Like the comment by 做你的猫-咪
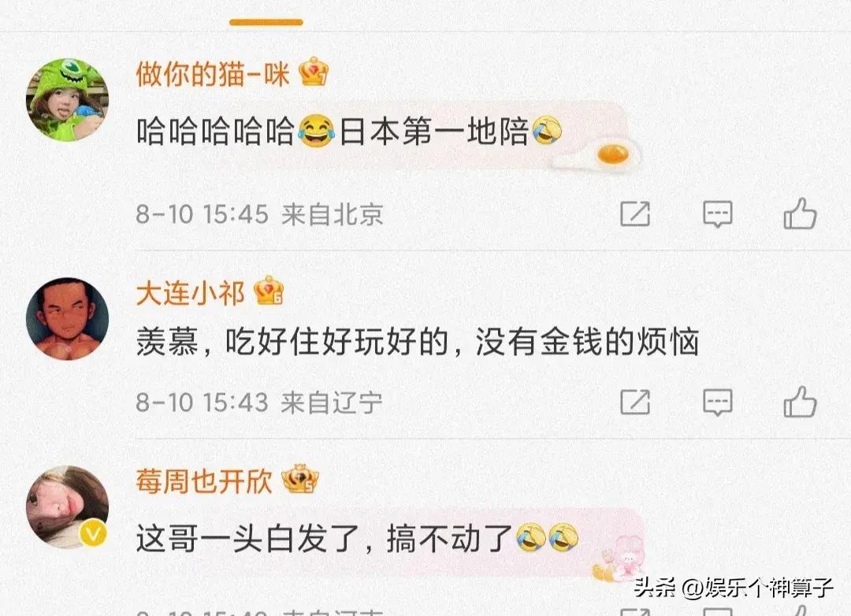 pos(800,213)
